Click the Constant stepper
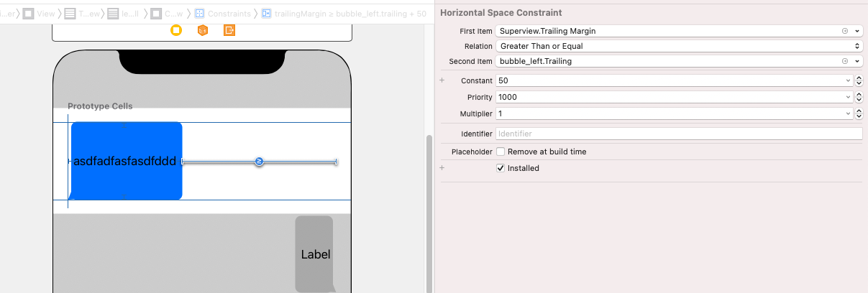Screen dimensions: 868x293 coord(859,81)
